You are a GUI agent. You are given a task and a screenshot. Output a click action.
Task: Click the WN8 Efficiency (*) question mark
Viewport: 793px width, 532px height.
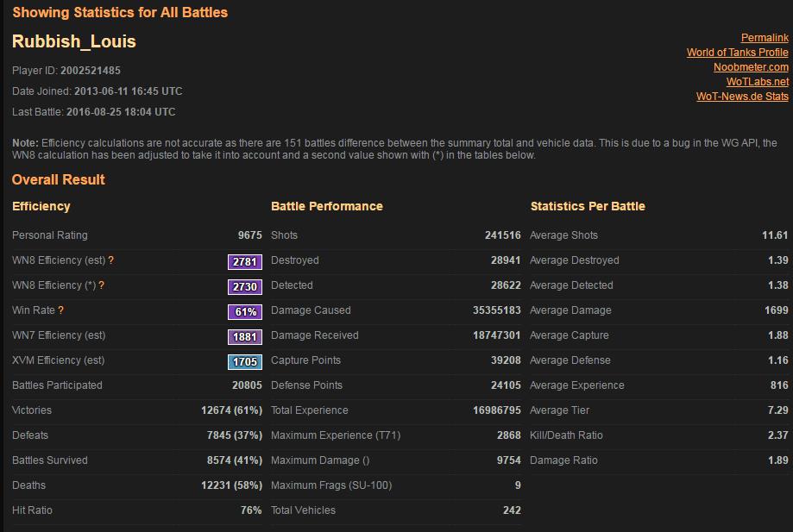click(101, 285)
